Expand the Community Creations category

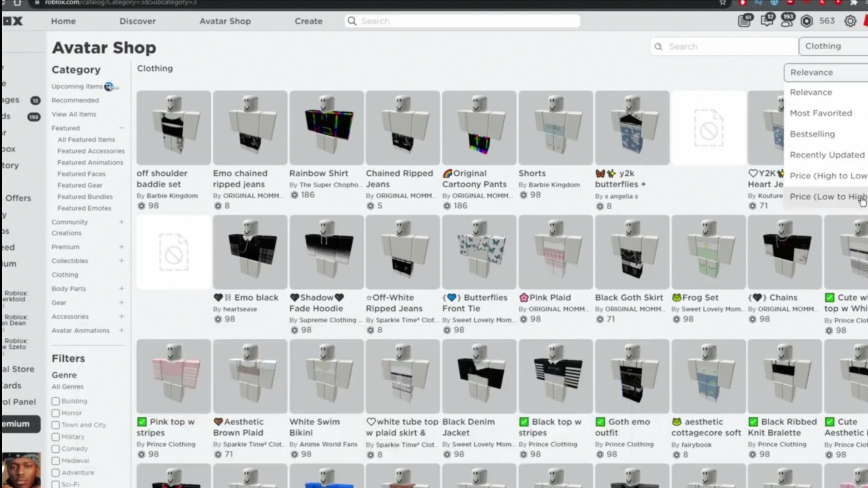point(121,222)
